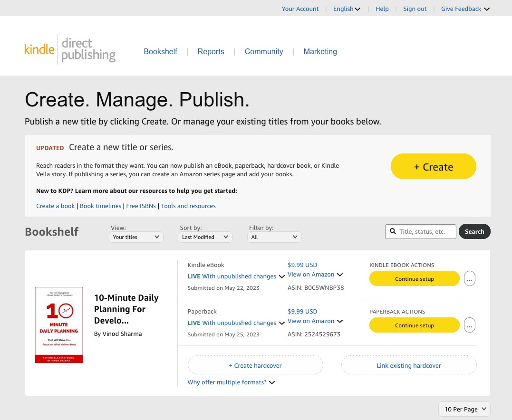This screenshot has width=512, height=420.
Task: Click the 'Bookshelf' section heading
Action: [52, 232]
